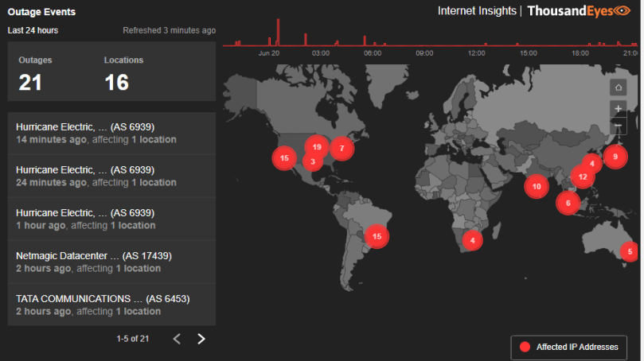Click the marker 5 over Australia
Viewport: 644px width, 361px height.
pyautogui.click(x=630, y=252)
